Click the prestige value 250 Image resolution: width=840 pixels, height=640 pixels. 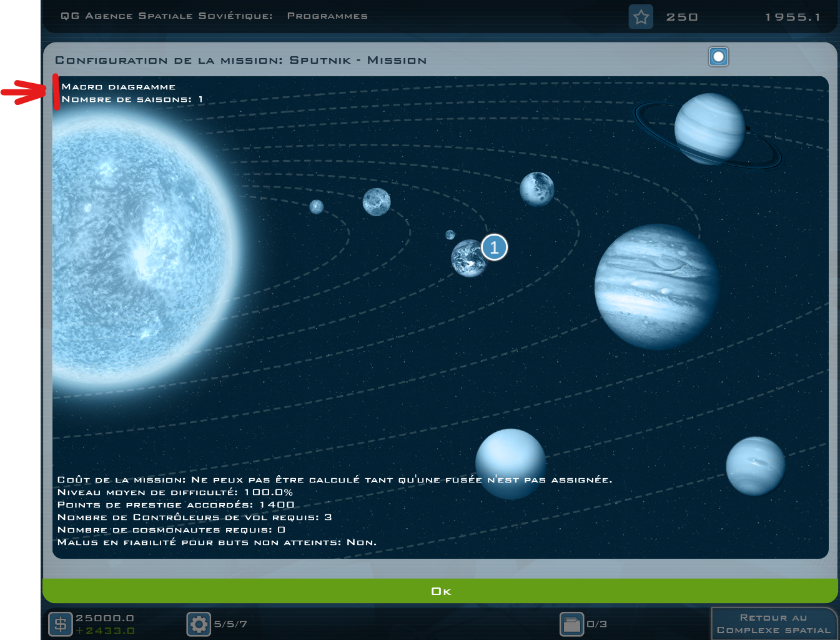coord(682,17)
